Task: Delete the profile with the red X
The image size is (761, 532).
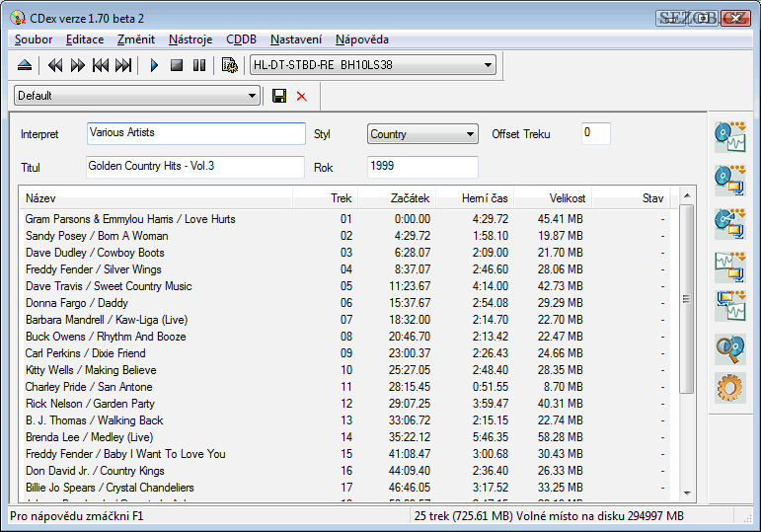Action: point(301,96)
